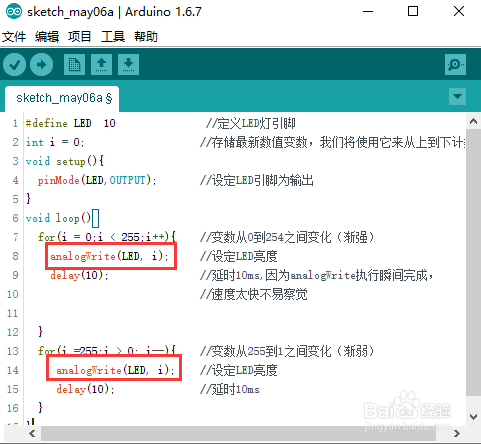Open the 帮助 menu

click(x=146, y=36)
